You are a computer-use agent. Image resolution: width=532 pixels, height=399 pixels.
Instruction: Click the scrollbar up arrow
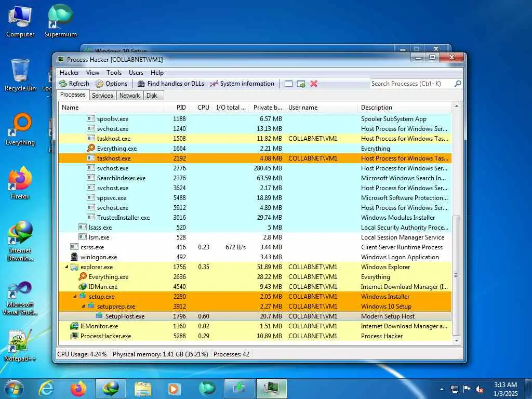click(x=457, y=106)
